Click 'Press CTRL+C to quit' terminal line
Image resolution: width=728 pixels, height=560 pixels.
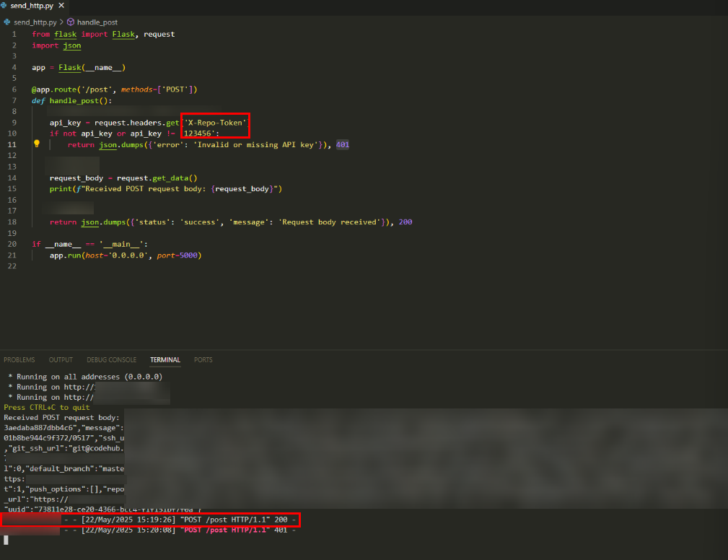[46, 407]
